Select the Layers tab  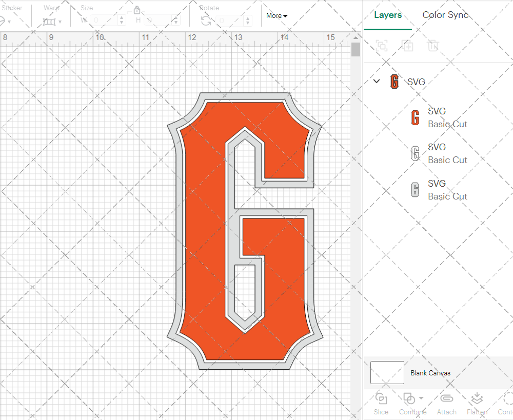point(388,15)
